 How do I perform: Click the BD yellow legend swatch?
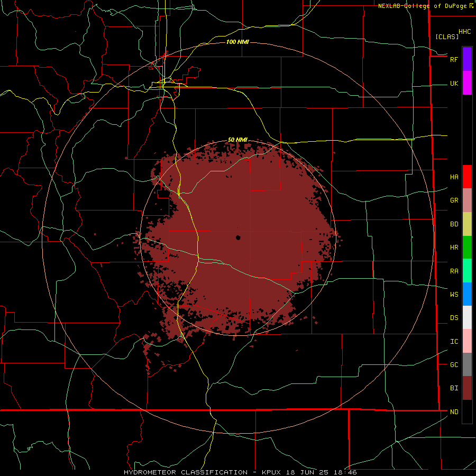point(467,224)
